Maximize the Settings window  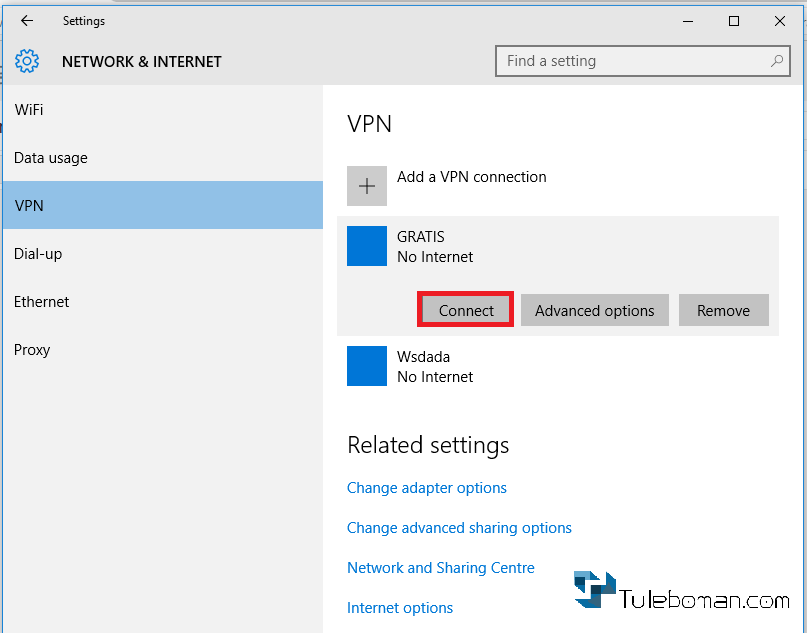[734, 21]
